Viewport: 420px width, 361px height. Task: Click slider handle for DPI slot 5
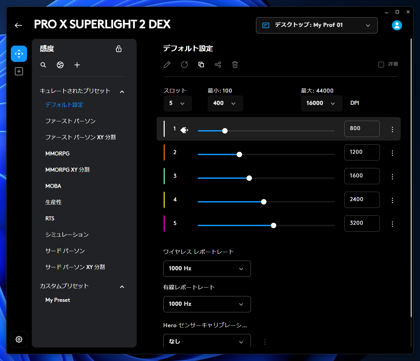pos(273,225)
